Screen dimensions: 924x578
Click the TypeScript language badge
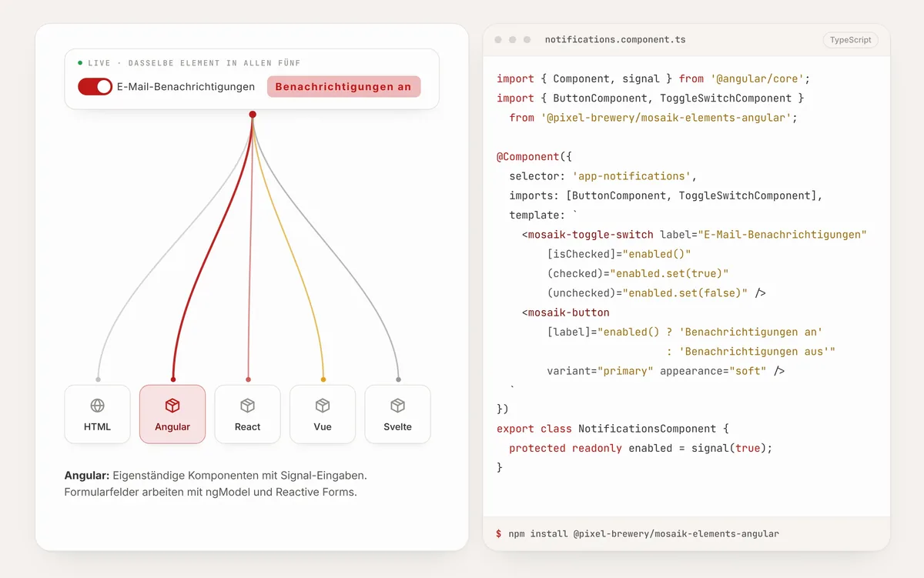pyautogui.click(x=851, y=40)
